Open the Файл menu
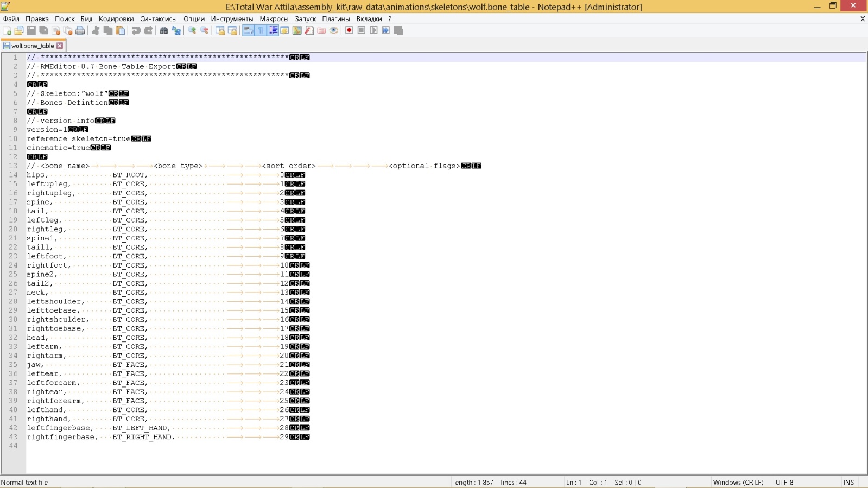Screen dimensions: 868x488 click(11, 18)
